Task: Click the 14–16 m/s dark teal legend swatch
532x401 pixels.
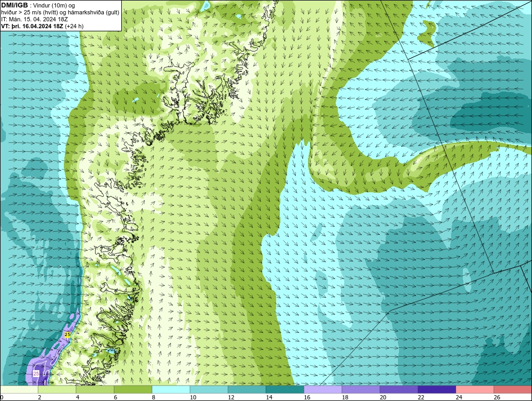Action: [x=285, y=389]
